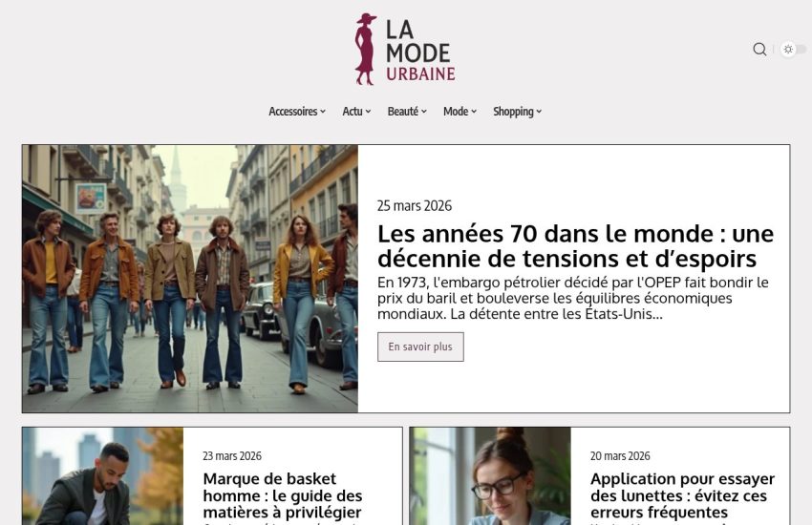Image resolution: width=812 pixels, height=525 pixels.
Task: Click the En savoir plus button
Action: point(420,347)
